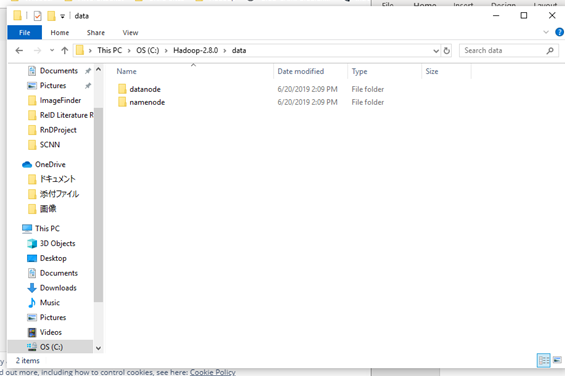Open ImageFinder folder in sidebar

click(60, 100)
